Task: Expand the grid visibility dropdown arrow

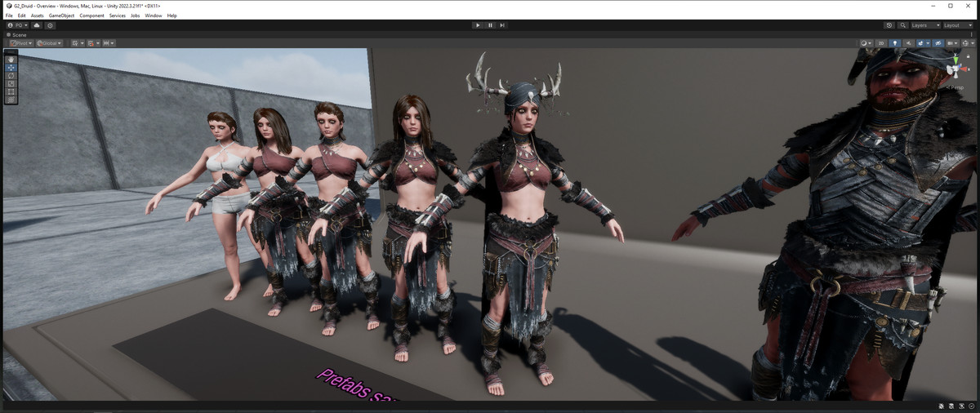Action: point(82,43)
